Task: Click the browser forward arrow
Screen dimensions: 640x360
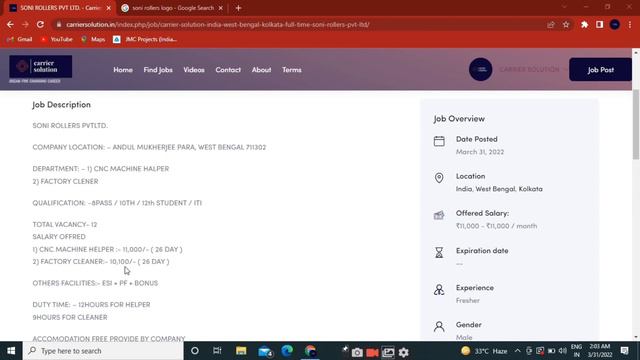Action: point(25,24)
